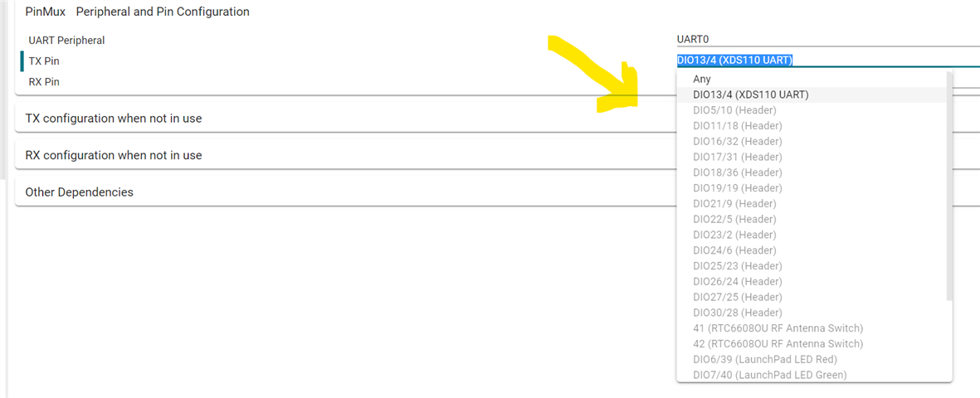Expand the Other Dependencies section

pyautogui.click(x=80, y=192)
